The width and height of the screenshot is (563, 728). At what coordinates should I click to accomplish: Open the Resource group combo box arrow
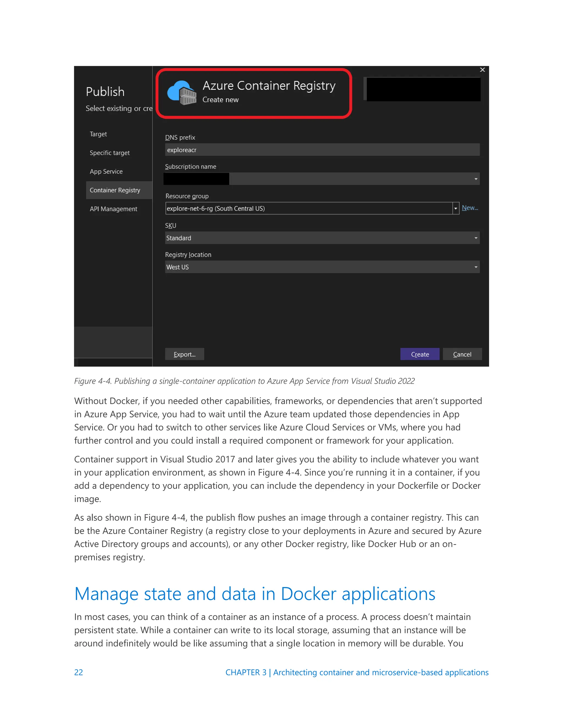[x=456, y=208]
